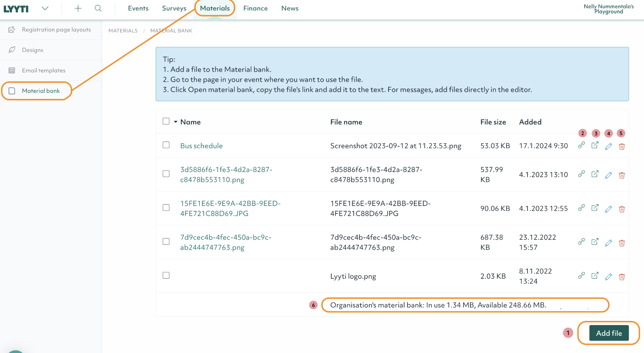Open the Events tab
The height and width of the screenshot is (353, 644).
click(138, 8)
